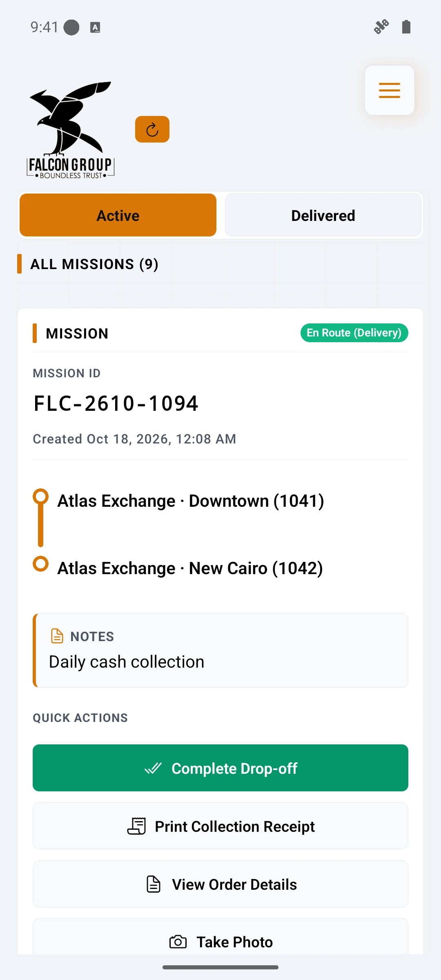Select the Atlas Exchange New Cairo (1042) stop
The width and height of the screenshot is (441, 980).
click(x=190, y=568)
